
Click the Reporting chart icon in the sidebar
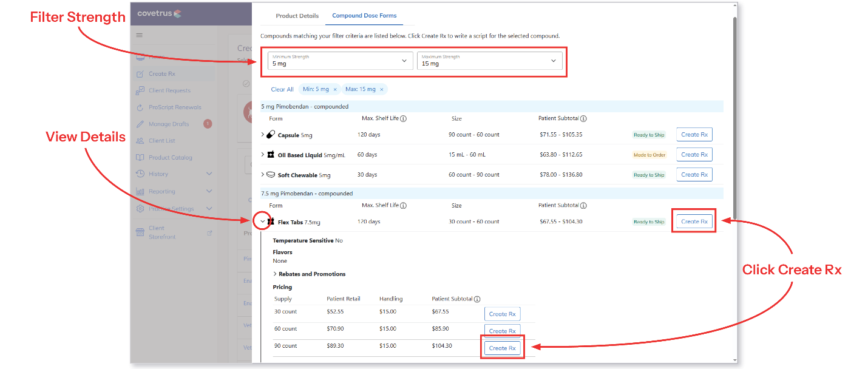click(140, 191)
